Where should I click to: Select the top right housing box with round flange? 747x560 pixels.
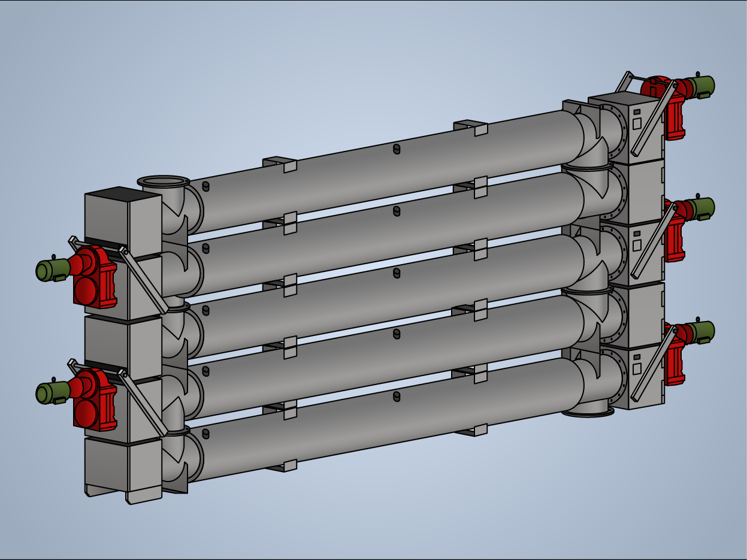[x=626, y=129]
